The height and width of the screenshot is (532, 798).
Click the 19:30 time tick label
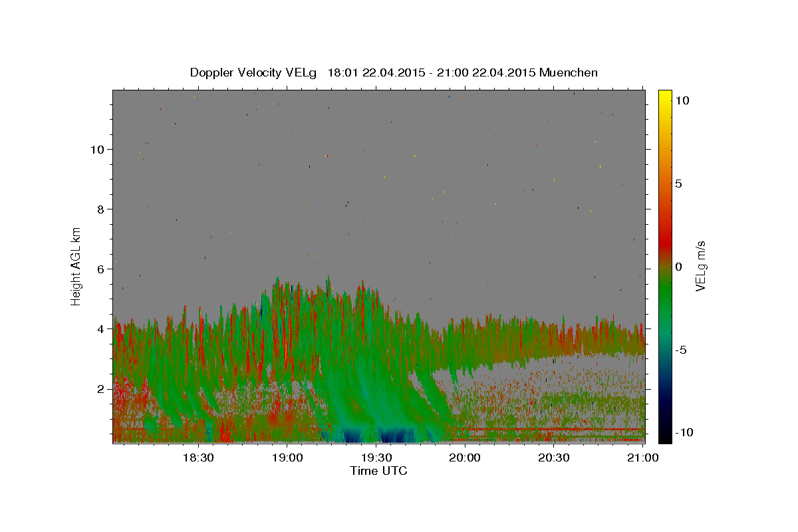(x=376, y=458)
